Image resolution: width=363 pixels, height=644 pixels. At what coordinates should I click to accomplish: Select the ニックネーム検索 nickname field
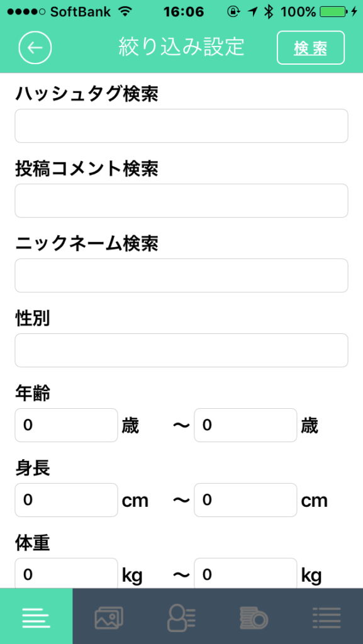[181, 275]
